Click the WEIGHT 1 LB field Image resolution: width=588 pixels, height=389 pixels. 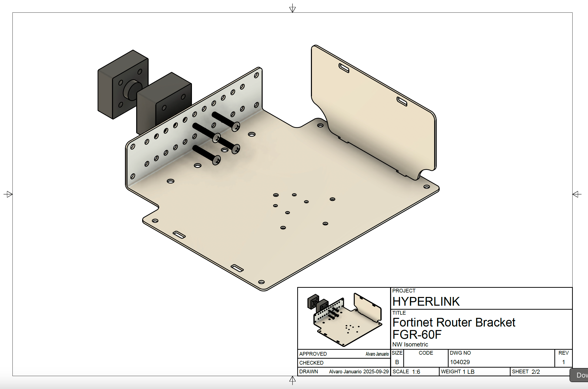tap(458, 372)
